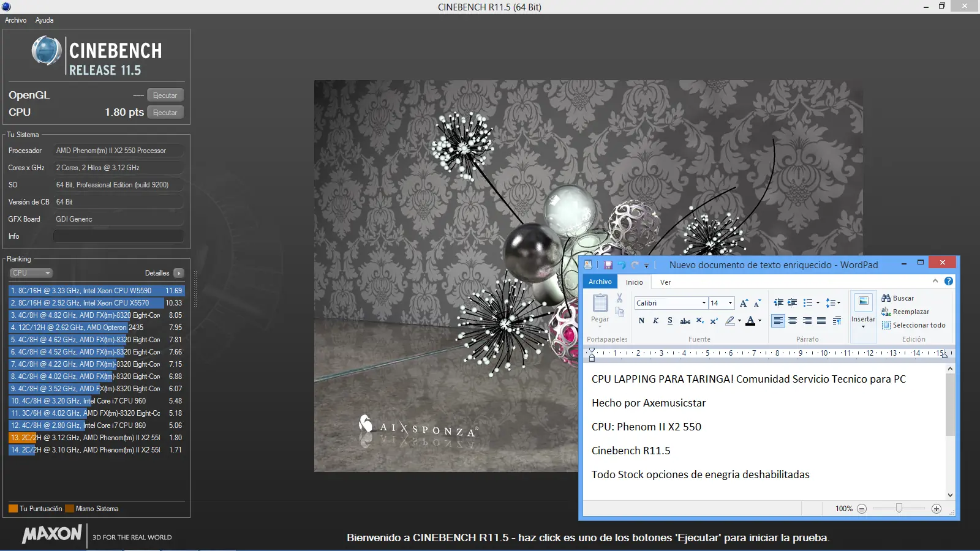This screenshot has width=980, height=551.
Task: Click the WordPad vertical scrollbar down arrow
Action: [x=950, y=495]
